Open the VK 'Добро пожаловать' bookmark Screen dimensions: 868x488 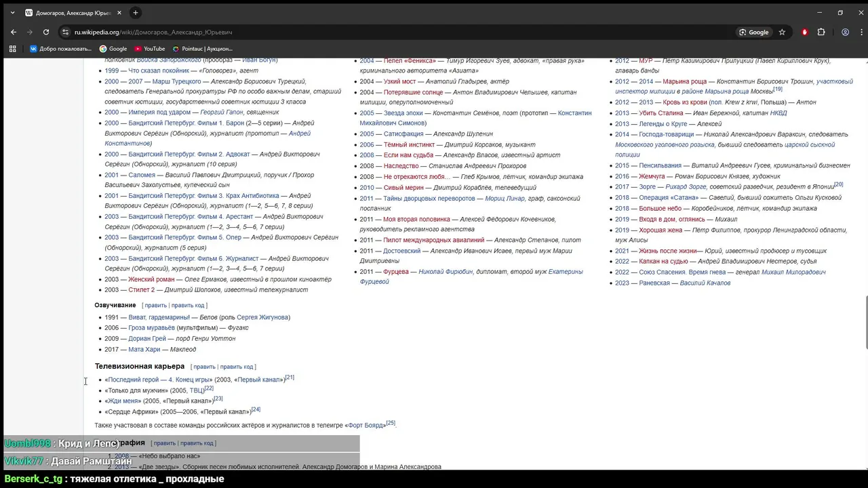point(60,49)
